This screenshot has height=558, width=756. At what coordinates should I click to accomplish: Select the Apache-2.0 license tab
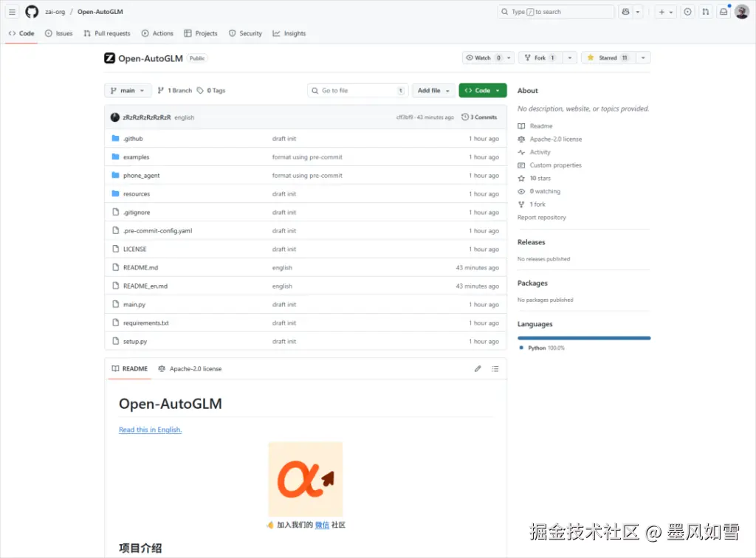click(190, 368)
